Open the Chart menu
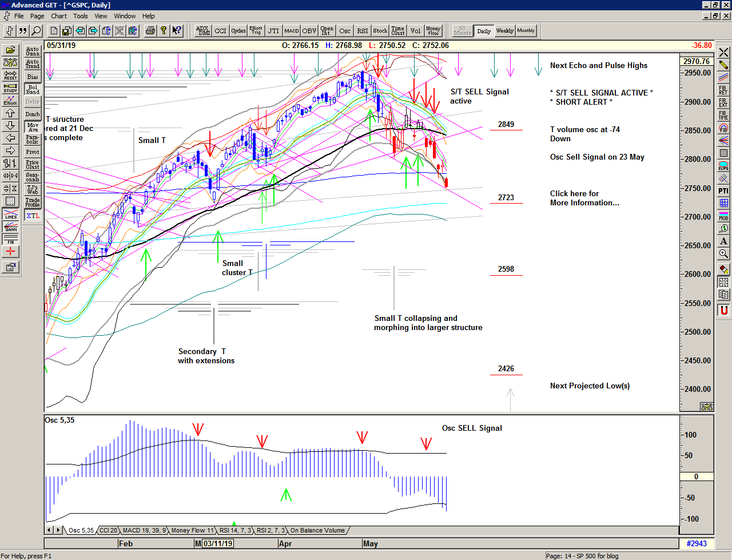The image size is (732, 560). coord(59,16)
